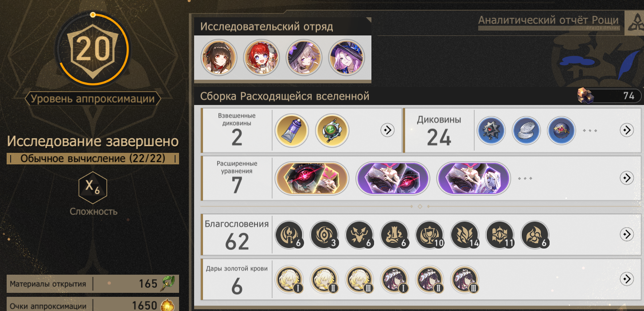Viewport: 644px width, 311px height.
Task: Click the X6 Сложность difficulty hexagon
Action: (93, 188)
